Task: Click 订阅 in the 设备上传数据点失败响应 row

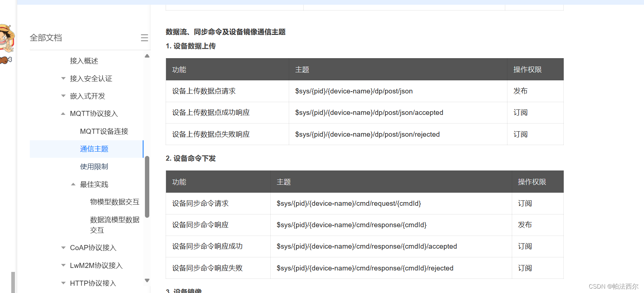Action: (521, 134)
